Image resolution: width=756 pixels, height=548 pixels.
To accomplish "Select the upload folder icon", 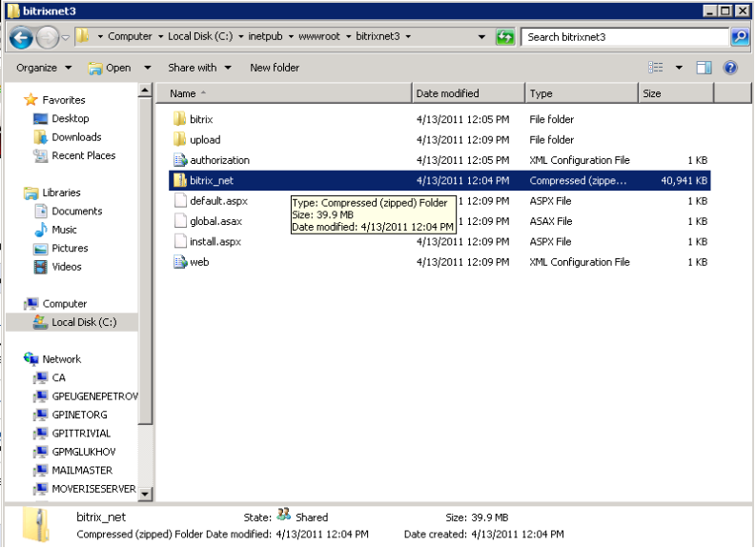I will pyautogui.click(x=180, y=140).
